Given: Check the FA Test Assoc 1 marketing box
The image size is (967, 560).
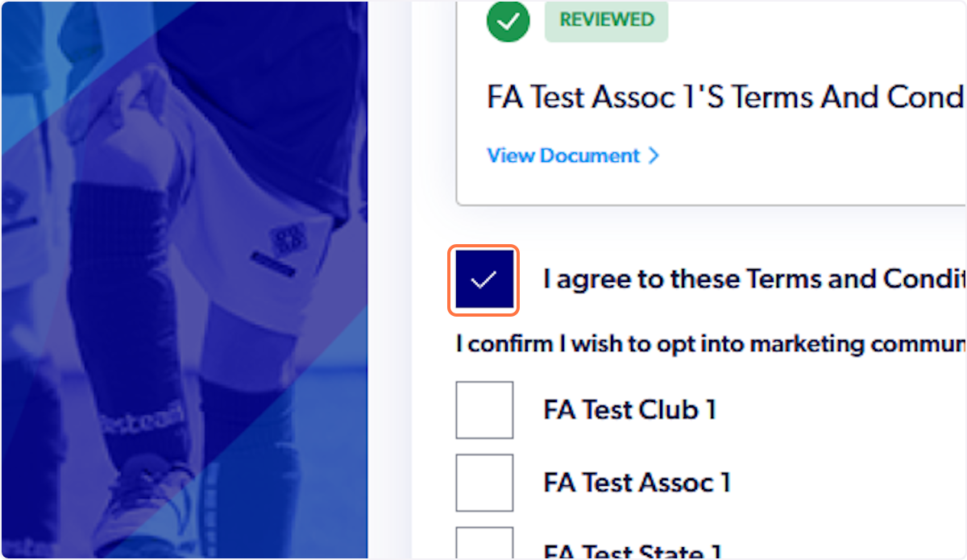Looking at the screenshot, I should click(x=483, y=482).
